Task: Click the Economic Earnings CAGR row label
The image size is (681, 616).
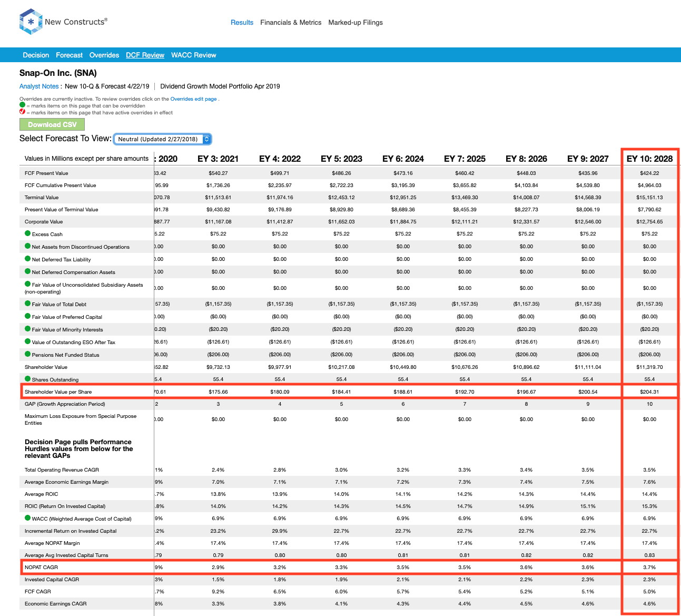Action: [56, 604]
